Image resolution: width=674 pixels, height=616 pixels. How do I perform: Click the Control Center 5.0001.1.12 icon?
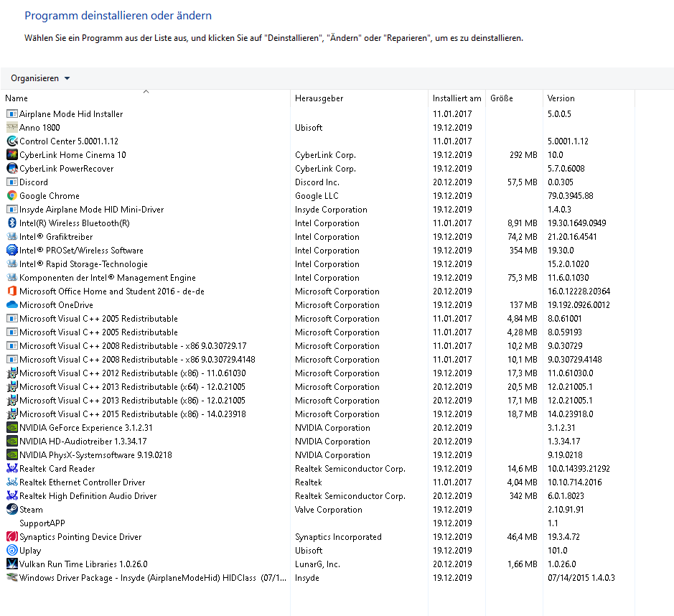point(12,141)
